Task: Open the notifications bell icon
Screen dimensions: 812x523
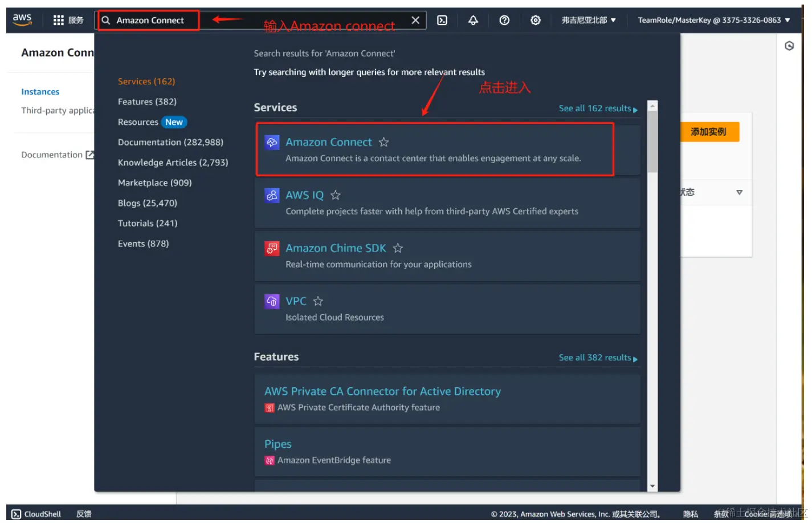Action: pyautogui.click(x=473, y=20)
